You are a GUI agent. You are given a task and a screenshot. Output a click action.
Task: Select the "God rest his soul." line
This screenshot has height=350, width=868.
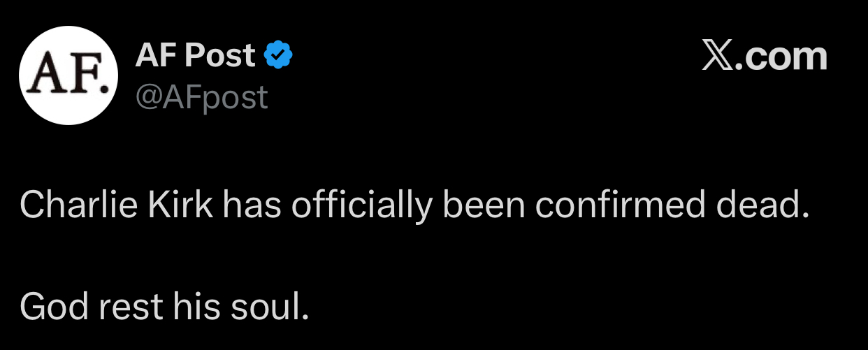[164, 305]
